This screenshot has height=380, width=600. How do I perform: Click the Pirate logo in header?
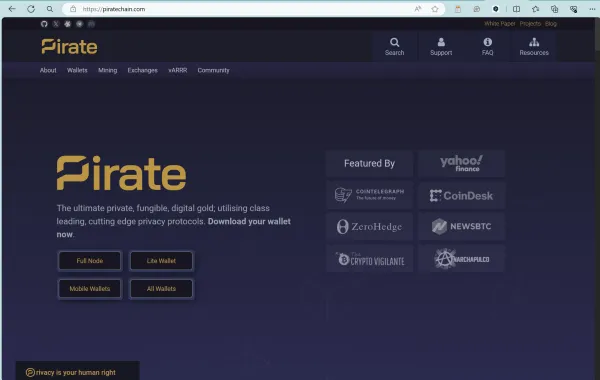(x=69, y=46)
